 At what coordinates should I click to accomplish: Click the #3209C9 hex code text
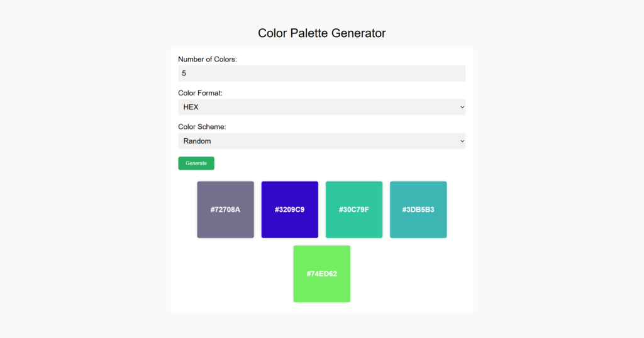click(x=289, y=210)
